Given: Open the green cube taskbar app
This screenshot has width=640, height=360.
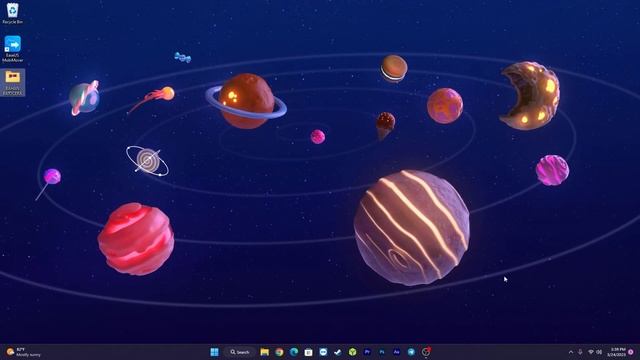Looking at the screenshot, I should point(352,352).
